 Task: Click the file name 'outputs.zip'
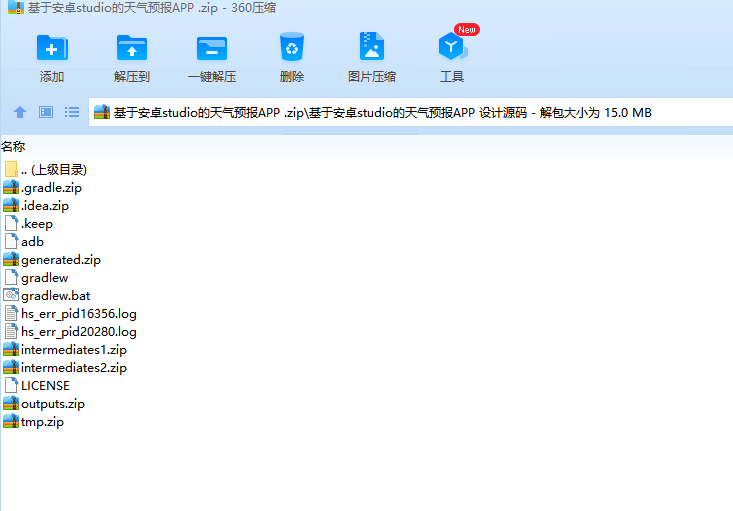coord(53,404)
